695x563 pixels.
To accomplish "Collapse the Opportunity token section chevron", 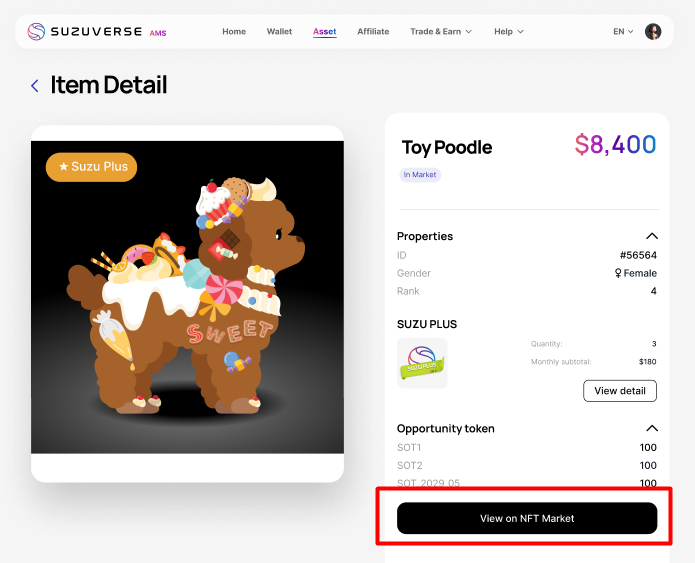I will (652, 428).
